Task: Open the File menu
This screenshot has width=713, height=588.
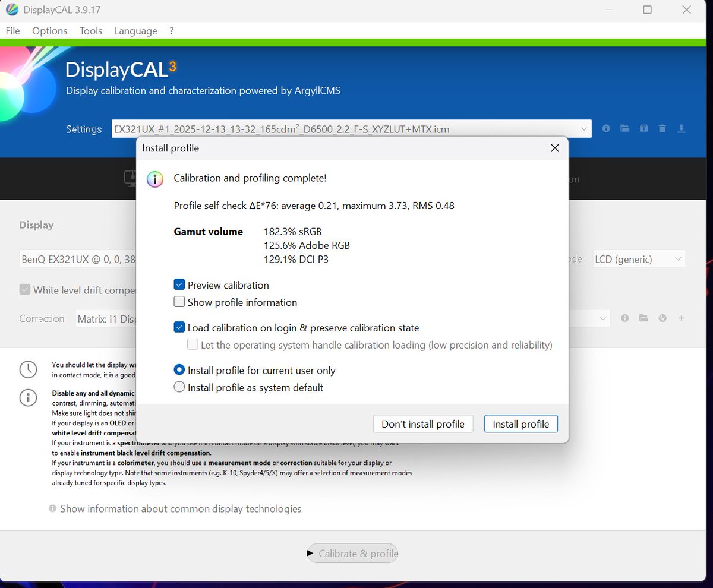Action: [x=12, y=31]
